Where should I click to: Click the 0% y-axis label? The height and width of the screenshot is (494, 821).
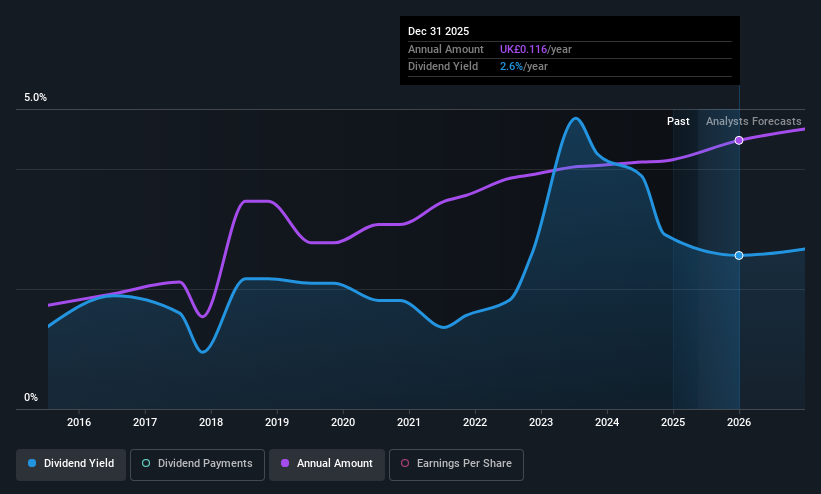point(31,398)
